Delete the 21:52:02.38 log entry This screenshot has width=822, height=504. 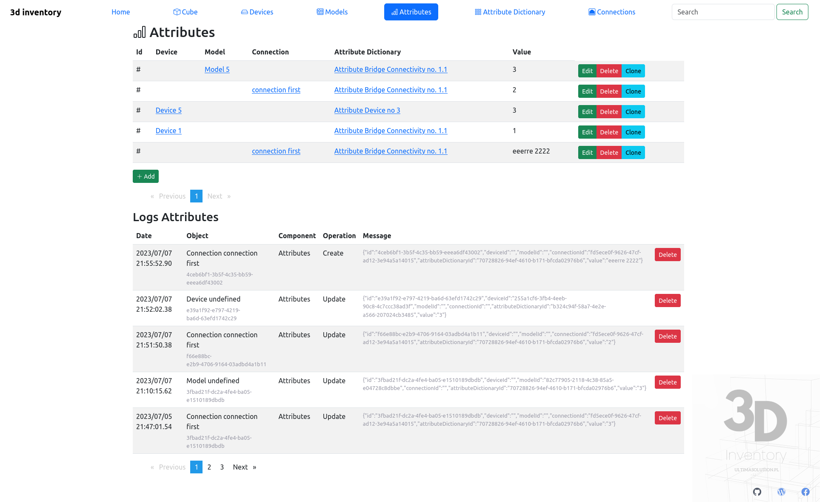click(x=668, y=301)
